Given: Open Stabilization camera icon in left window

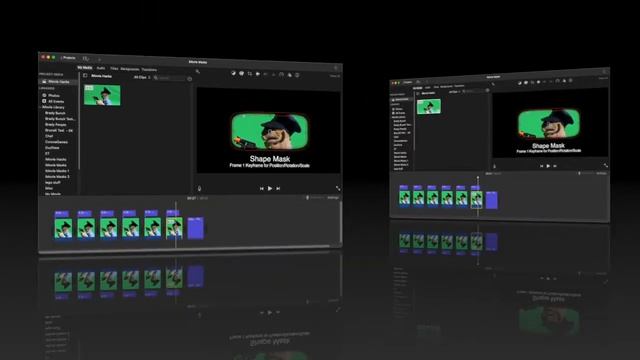Looking at the screenshot, I should 258,74.
